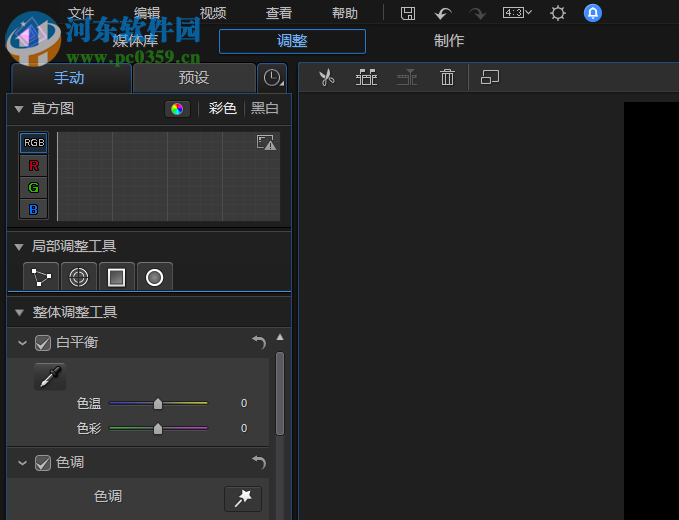Undo the last action in top bar
Screen dimensions: 679x520
click(443, 14)
